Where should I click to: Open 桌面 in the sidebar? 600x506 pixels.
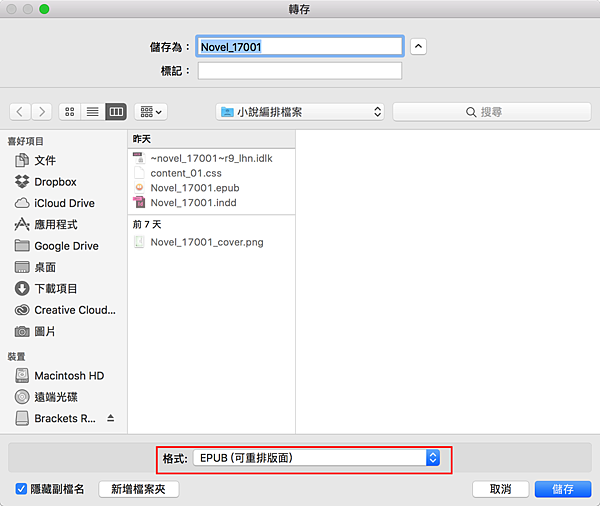[35, 267]
